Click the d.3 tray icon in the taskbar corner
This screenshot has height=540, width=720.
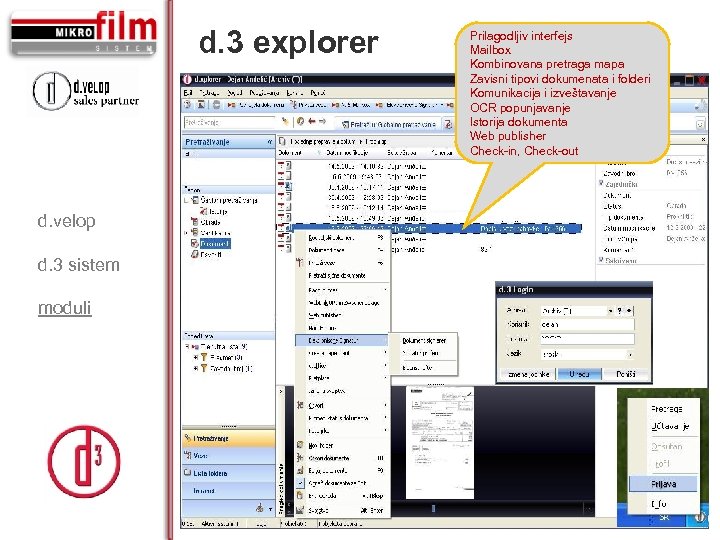699,517
